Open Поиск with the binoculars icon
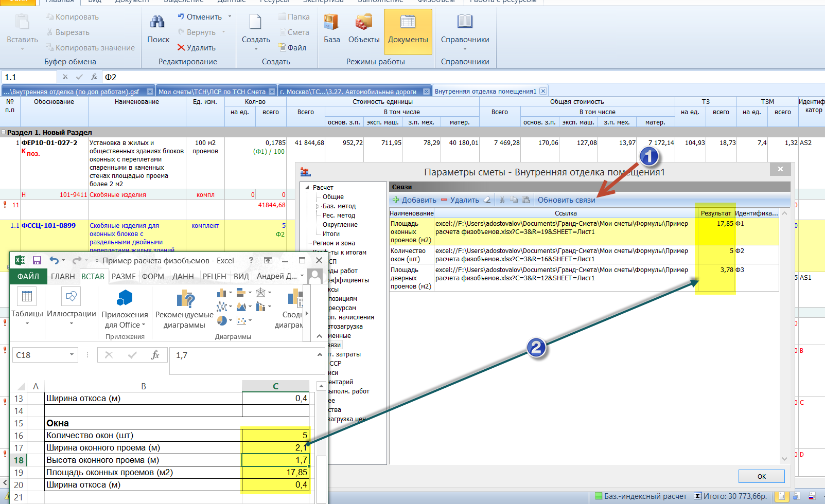The height and width of the screenshot is (504, 825). [x=157, y=22]
